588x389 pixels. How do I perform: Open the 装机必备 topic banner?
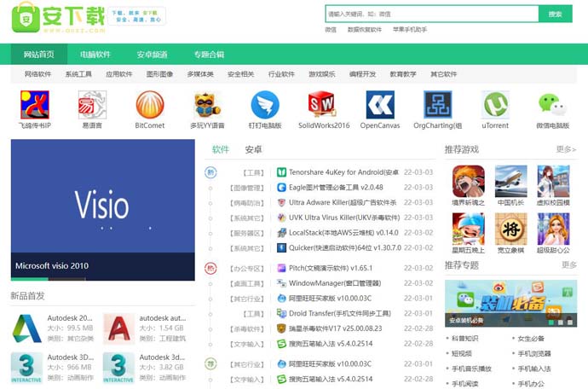(x=510, y=304)
